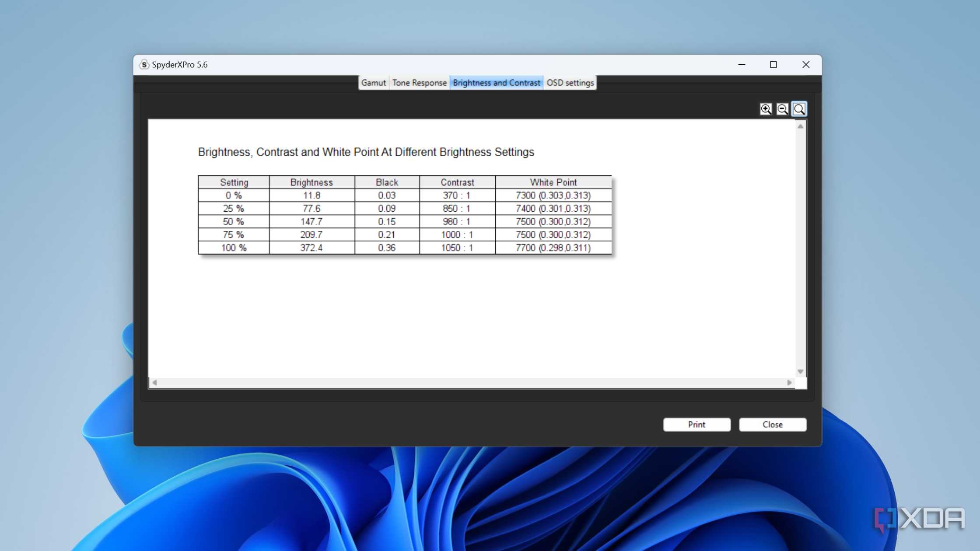Click the brightness value 11.8
This screenshot has height=551, width=980.
pyautogui.click(x=311, y=195)
